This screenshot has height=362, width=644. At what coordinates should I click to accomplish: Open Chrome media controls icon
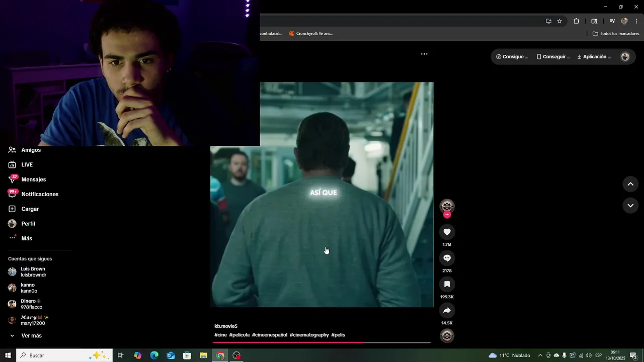(x=612, y=21)
